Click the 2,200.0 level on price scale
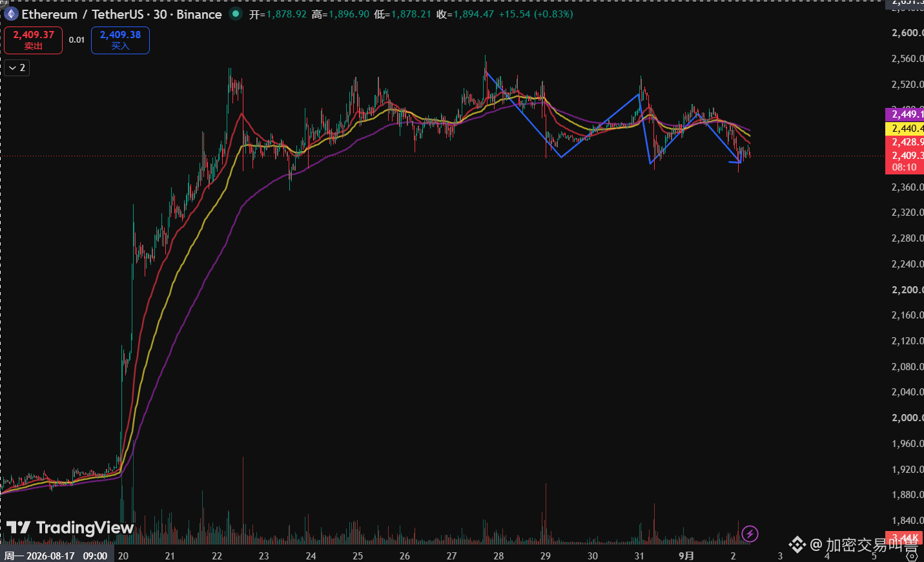 pos(907,290)
